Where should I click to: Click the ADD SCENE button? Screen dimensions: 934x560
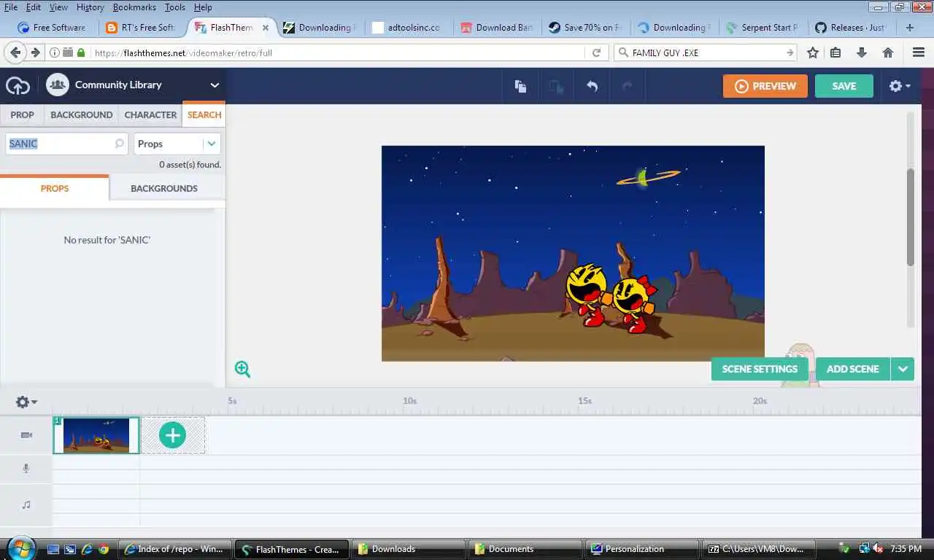point(852,369)
